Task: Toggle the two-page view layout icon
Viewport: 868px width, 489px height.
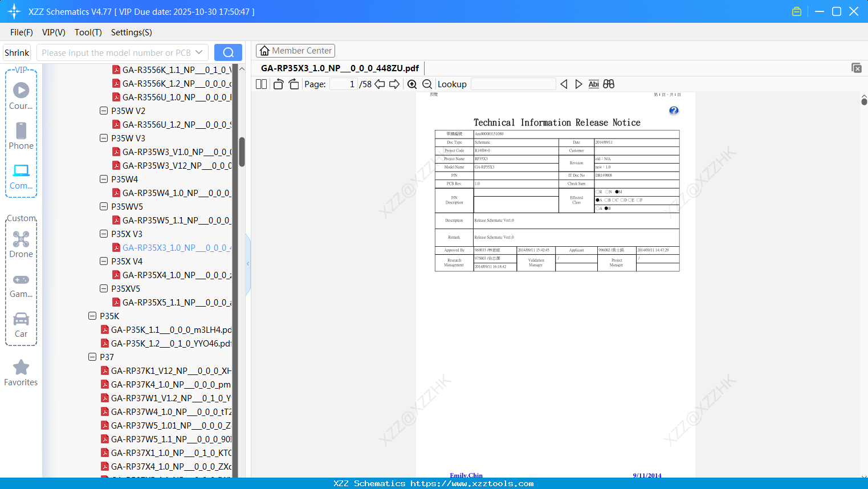Action: coord(262,84)
